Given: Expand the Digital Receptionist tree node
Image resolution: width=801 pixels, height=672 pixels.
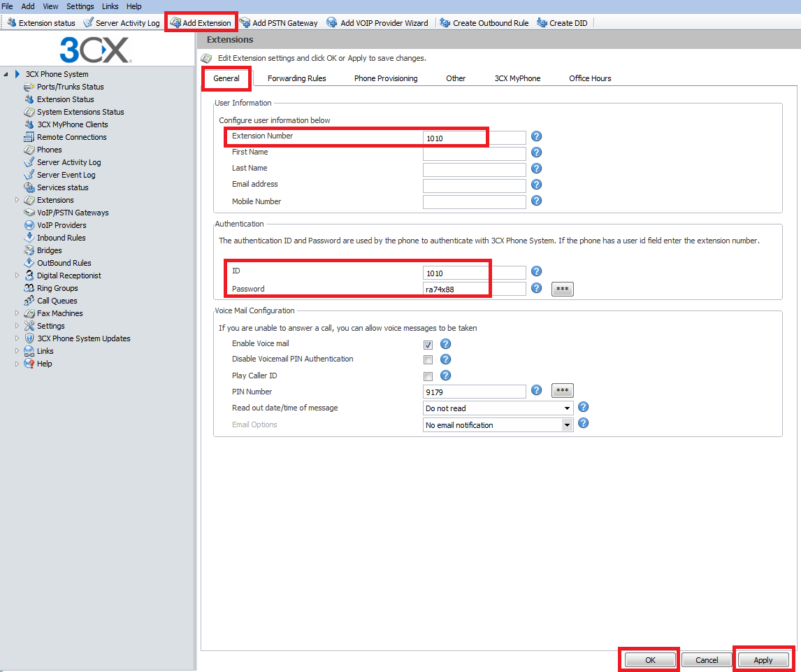Looking at the screenshot, I should [x=17, y=276].
